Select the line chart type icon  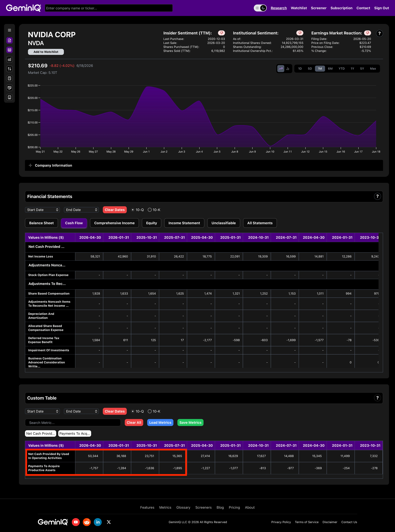click(x=281, y=69)
